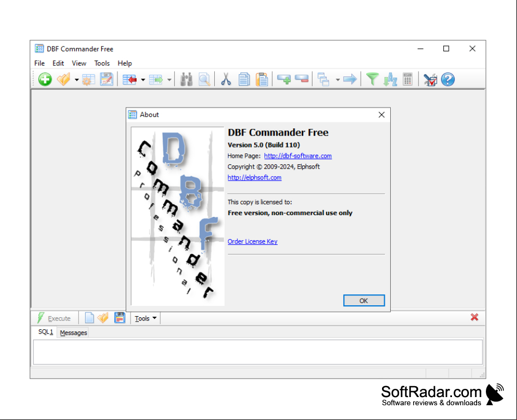Viewport: 517px width, 420px height.
Task: Click the Order License Key link
Action: (252, 241)
